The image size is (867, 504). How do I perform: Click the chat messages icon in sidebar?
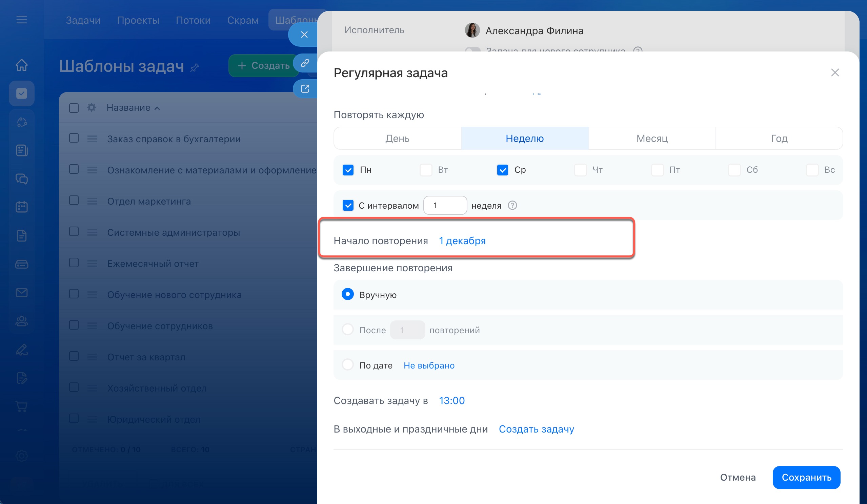22,179
